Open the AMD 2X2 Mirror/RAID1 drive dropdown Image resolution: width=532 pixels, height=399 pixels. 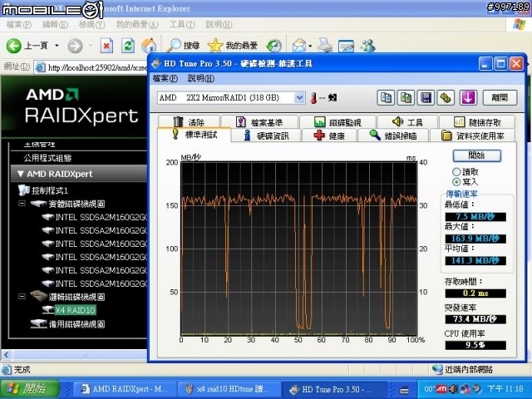pyautogui.click(x=299, y=98)
